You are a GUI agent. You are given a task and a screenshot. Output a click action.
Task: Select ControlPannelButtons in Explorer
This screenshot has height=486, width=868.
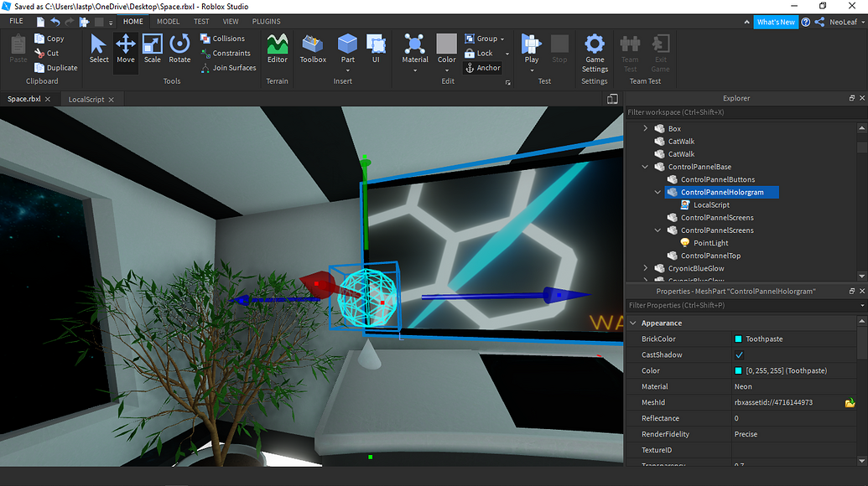pos(717,179)
